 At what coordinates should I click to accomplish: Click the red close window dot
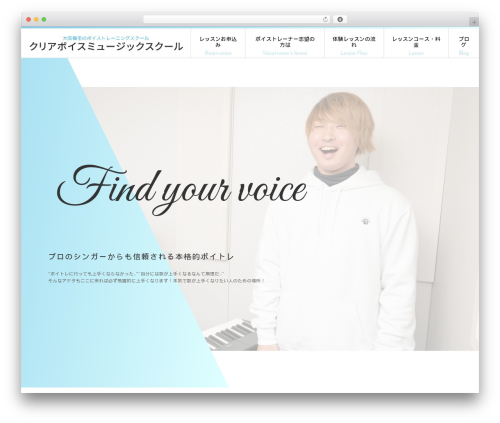(29, 20)
